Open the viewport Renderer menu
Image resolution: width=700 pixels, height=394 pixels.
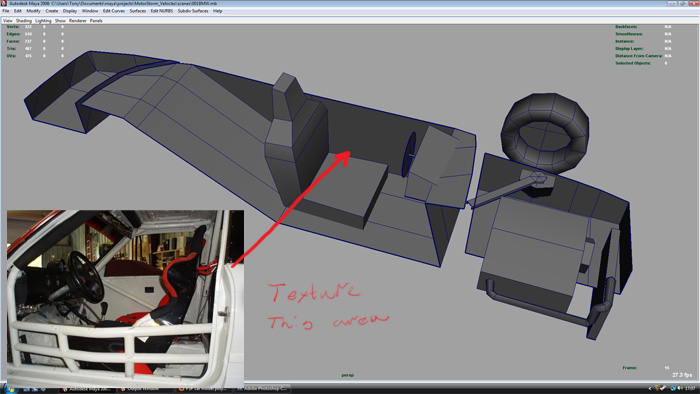point(78,21)
